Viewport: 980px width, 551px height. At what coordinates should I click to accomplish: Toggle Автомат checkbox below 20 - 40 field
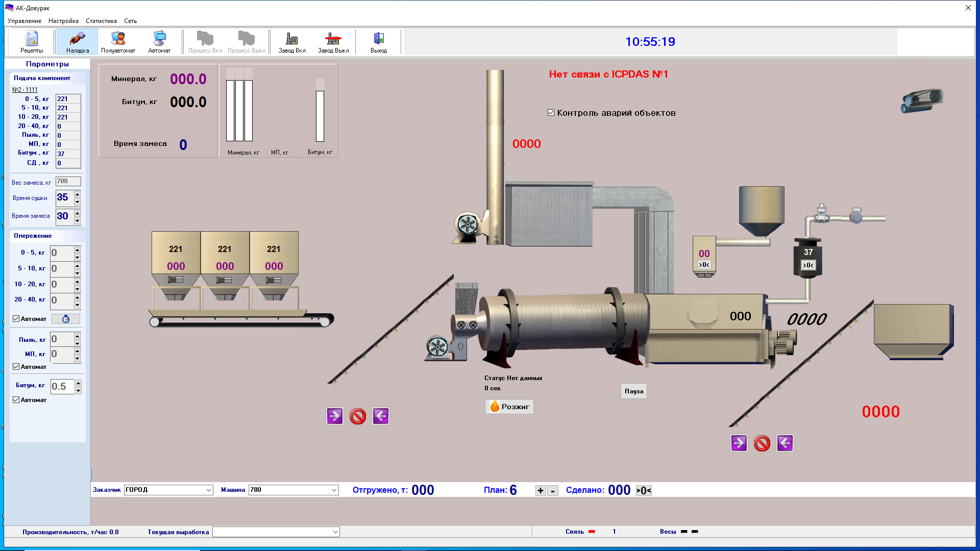click(16, 319)
